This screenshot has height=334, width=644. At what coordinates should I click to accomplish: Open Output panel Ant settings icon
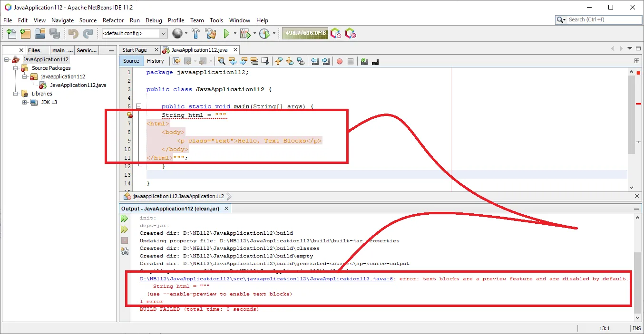(125, 251)
